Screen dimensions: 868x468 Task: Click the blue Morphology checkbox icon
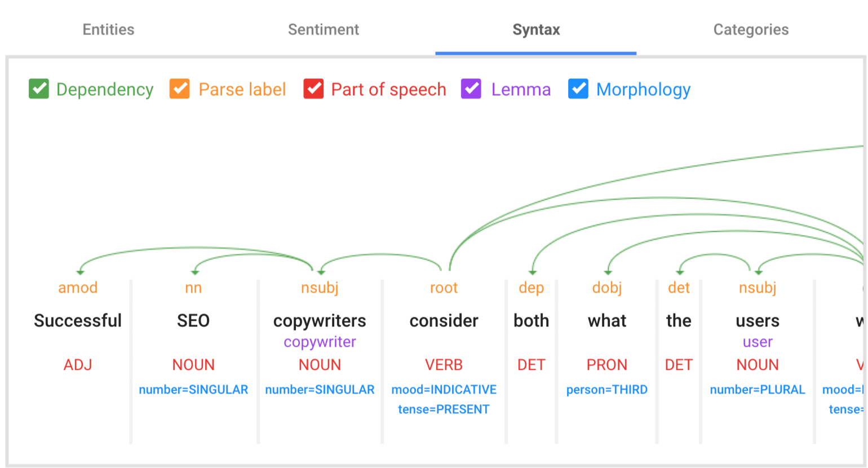579,89
